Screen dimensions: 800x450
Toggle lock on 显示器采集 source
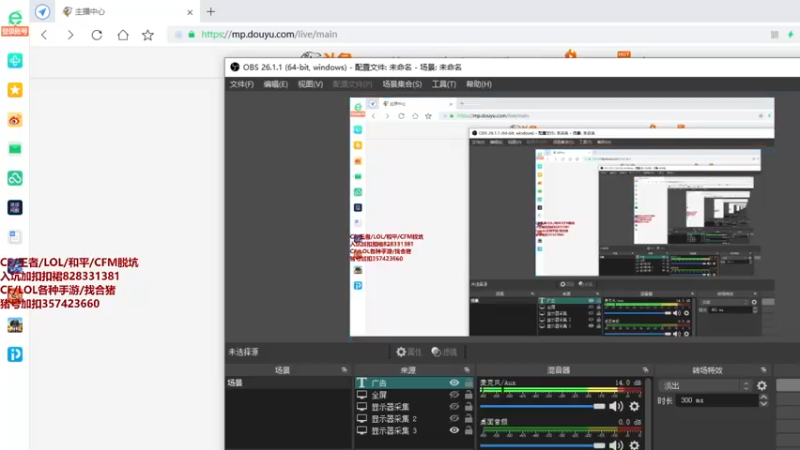pos(468,406)
